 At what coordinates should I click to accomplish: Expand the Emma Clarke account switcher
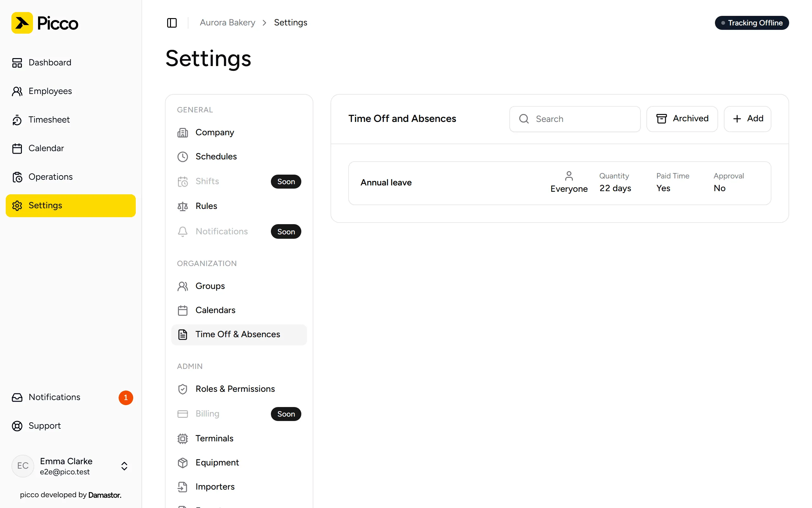124,466
